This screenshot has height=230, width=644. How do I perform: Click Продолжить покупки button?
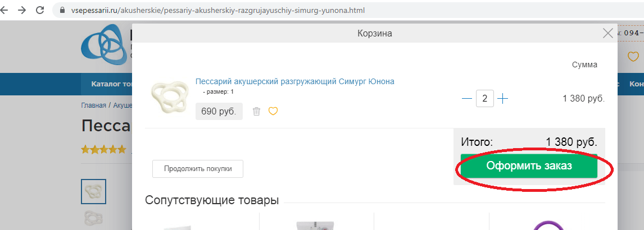coord(198,168)
